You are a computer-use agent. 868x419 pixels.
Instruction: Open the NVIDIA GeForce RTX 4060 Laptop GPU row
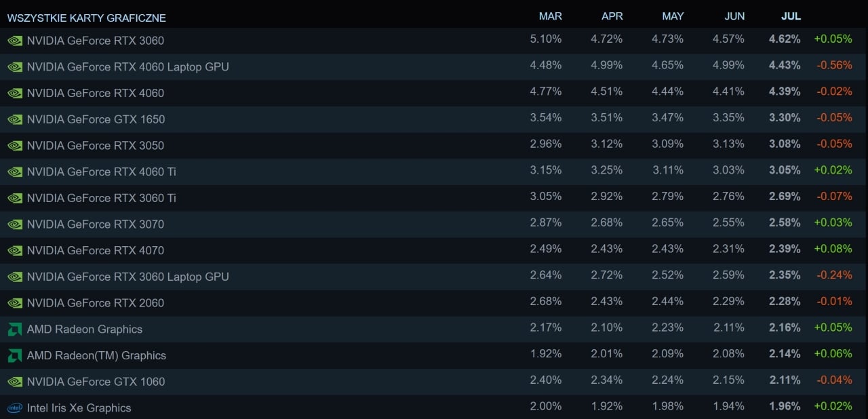coord(434,66)
